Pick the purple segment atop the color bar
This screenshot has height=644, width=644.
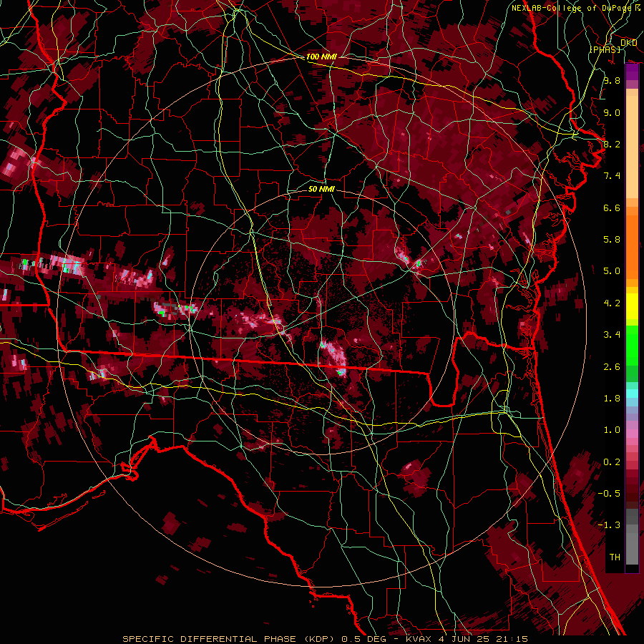coord(632,72)
